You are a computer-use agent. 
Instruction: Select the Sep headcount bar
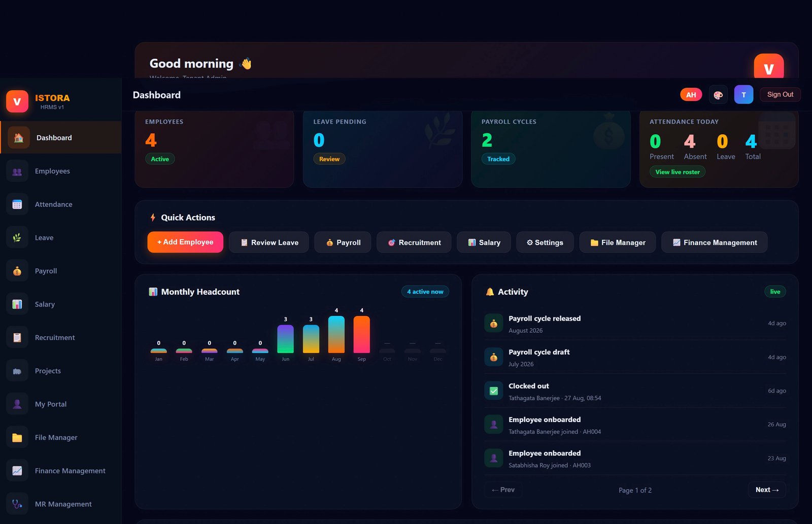[362, 334]
